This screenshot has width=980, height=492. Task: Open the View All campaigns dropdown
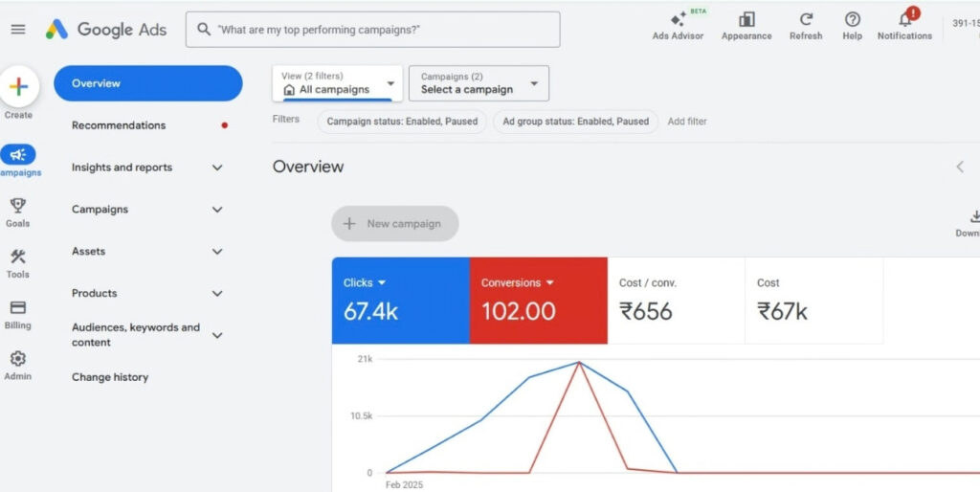[338, 83]
